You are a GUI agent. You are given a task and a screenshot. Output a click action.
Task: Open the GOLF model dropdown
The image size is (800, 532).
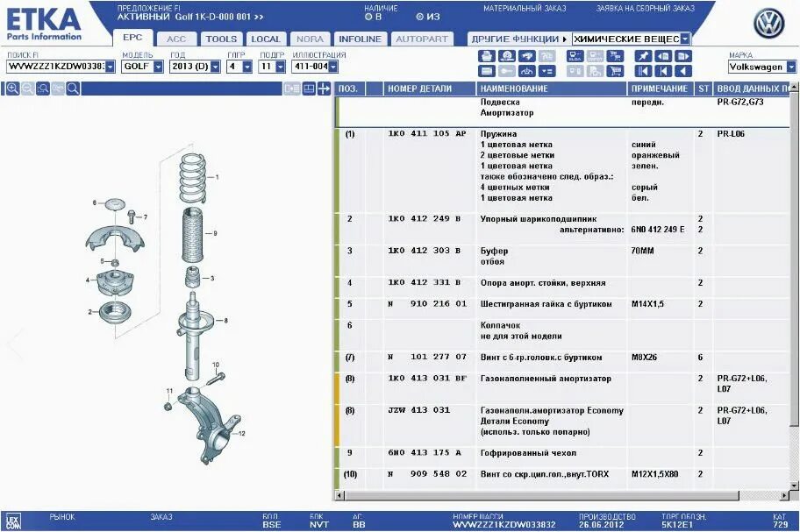click(158, 67)
